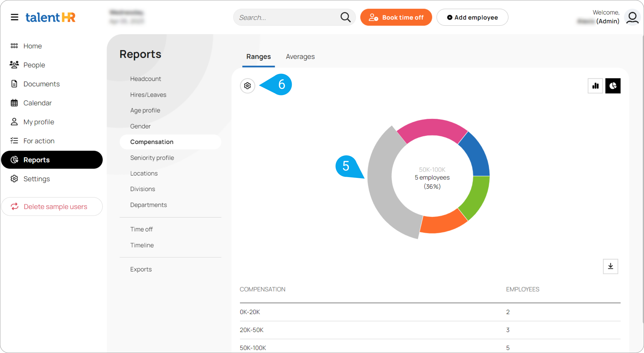Click the 0K-20K table row
The image size is (644, 353).
click(430, 312)
